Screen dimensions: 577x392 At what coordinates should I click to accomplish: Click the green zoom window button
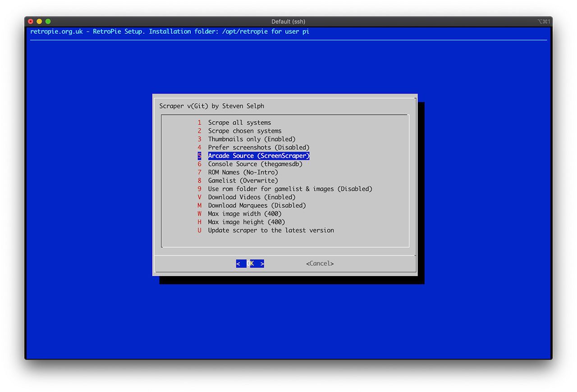tap(48, 22)
